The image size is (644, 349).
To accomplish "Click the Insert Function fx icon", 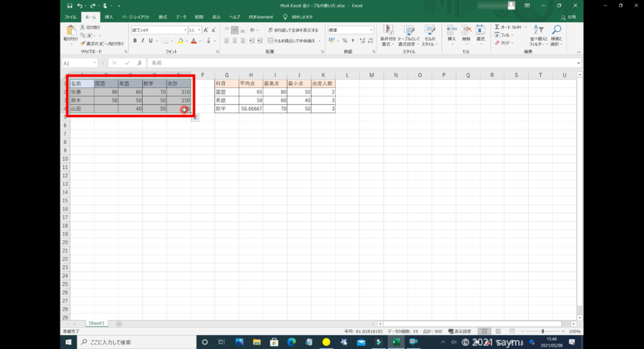I will click(x=140, y=63).
